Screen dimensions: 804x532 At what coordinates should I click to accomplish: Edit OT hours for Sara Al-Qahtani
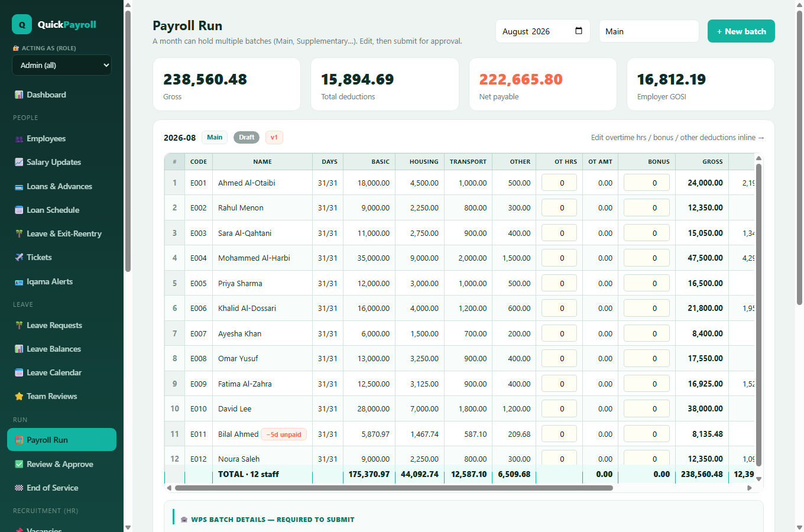click(559, 233)
